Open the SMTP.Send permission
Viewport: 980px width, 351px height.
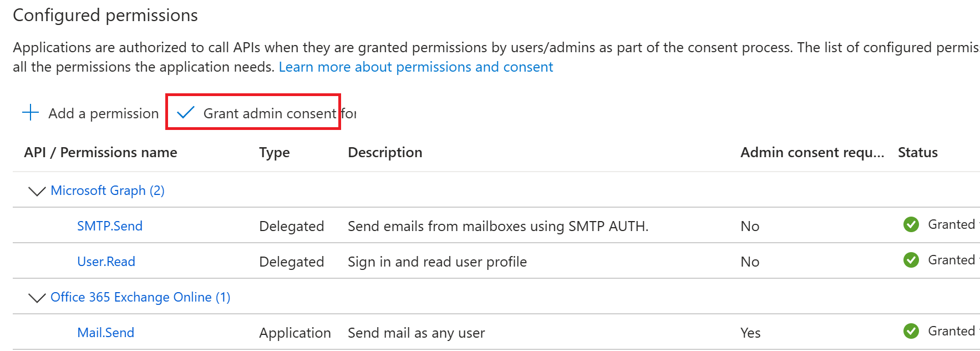coord(110,226)
